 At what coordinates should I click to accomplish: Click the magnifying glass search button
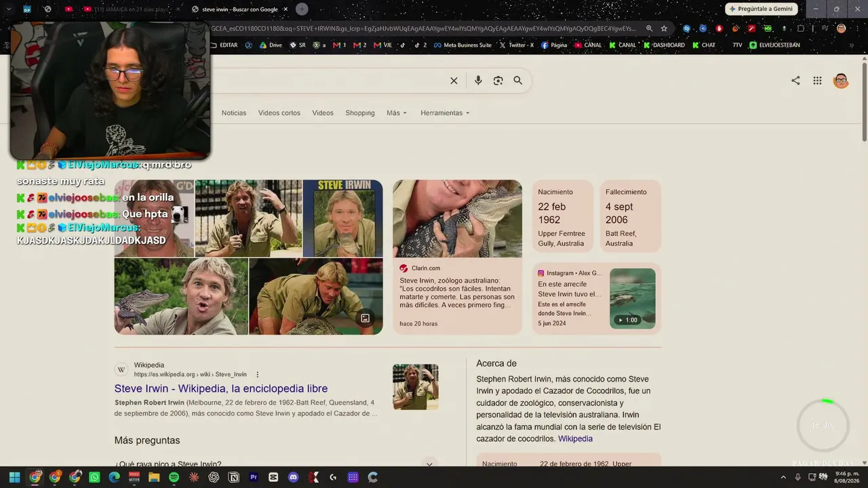coord(518,81)
